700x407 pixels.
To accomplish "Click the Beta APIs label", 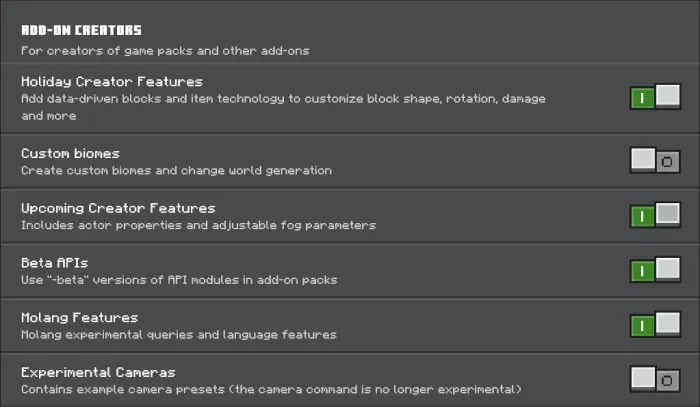I will pos(54,263).
